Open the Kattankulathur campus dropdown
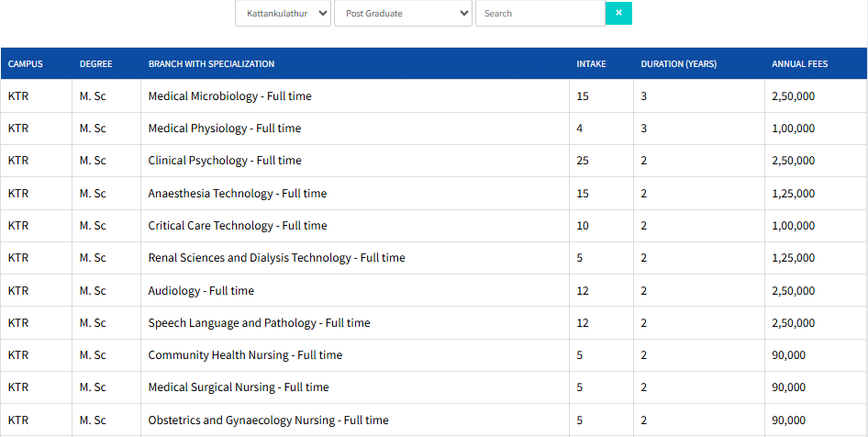This screenshot has width=868, height=437. click(283, 14)
